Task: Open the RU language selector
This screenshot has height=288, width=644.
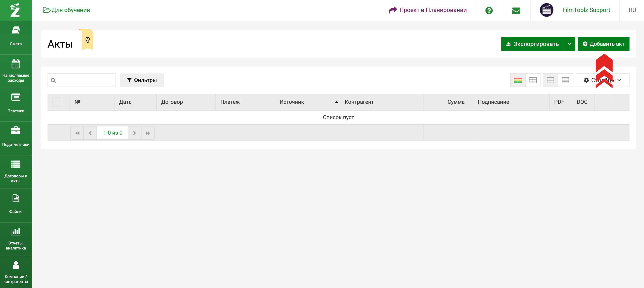Action: (632, 10)
